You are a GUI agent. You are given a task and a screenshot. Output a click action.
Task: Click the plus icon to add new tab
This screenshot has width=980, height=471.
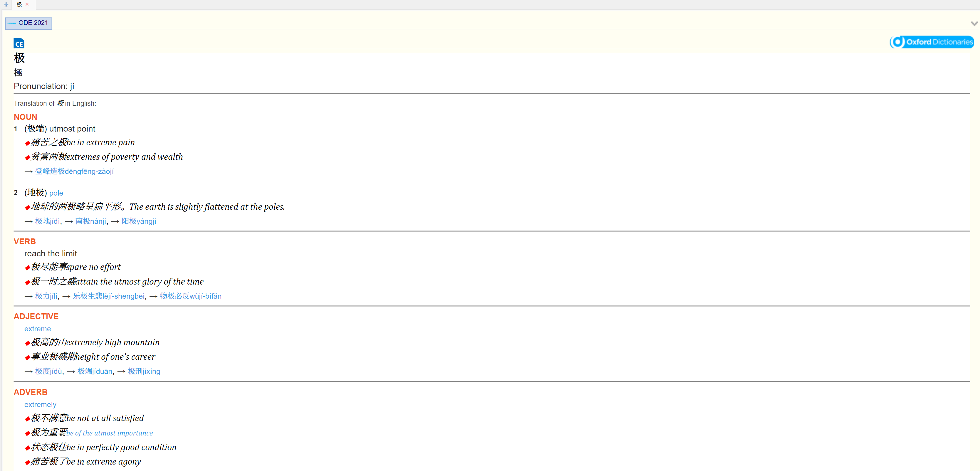tap(6, 5)
